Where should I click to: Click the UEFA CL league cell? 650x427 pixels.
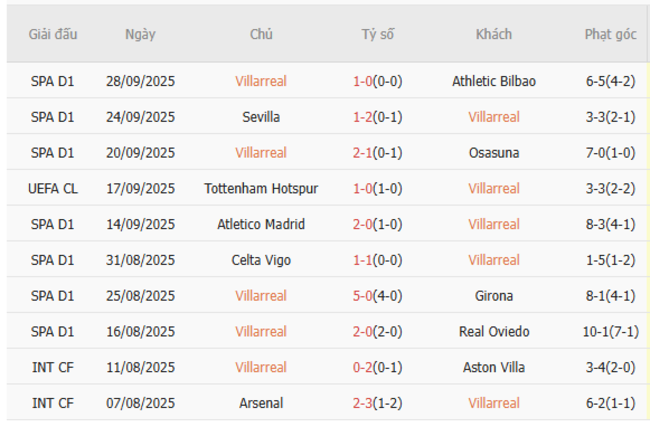coord(53,188)
